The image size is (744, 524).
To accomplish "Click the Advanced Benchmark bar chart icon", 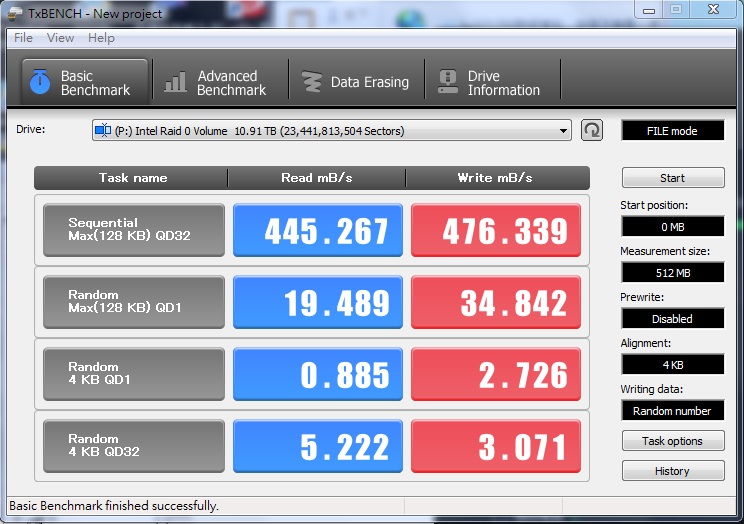I will click(x=175, y=82).
